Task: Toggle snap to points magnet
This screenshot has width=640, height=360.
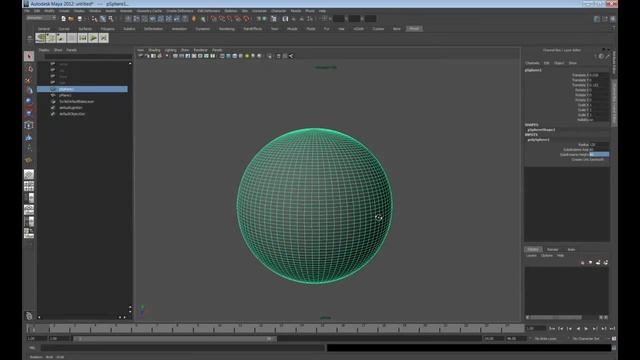Action: (230, 19)
